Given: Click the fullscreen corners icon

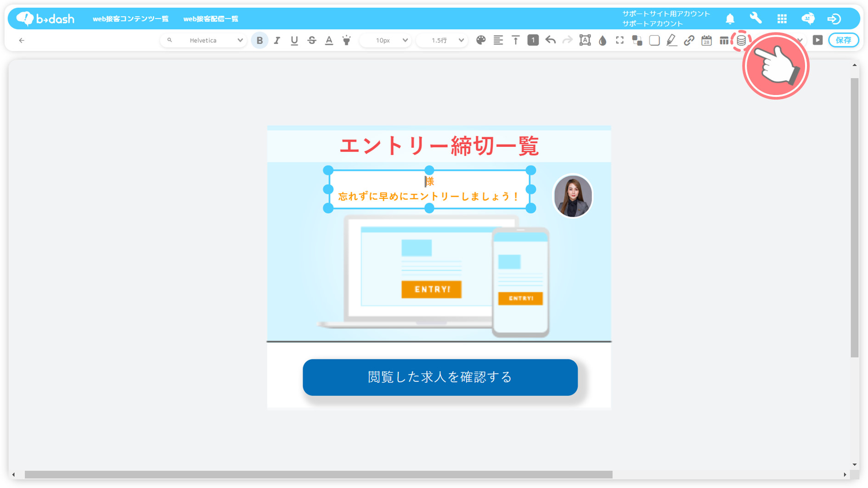Looking at the screenshot, I should click(620, 40).
